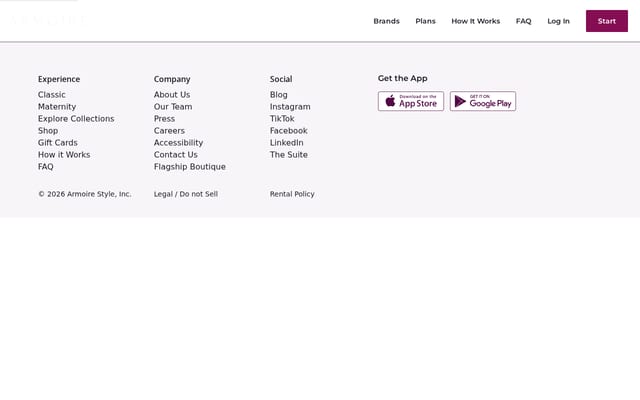Image resolution: width=640 pixels, height=400 pixels.
Task: Hit the purple Start button
Action: tap(607, 21)
